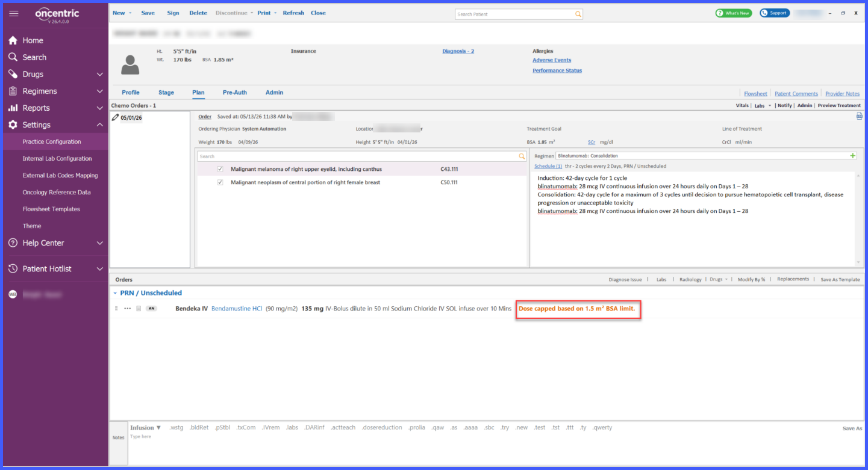Screen dimensions: 868x470
Task: Click the Patient Hotlist clock icon
Action: [x=13, y=269]
